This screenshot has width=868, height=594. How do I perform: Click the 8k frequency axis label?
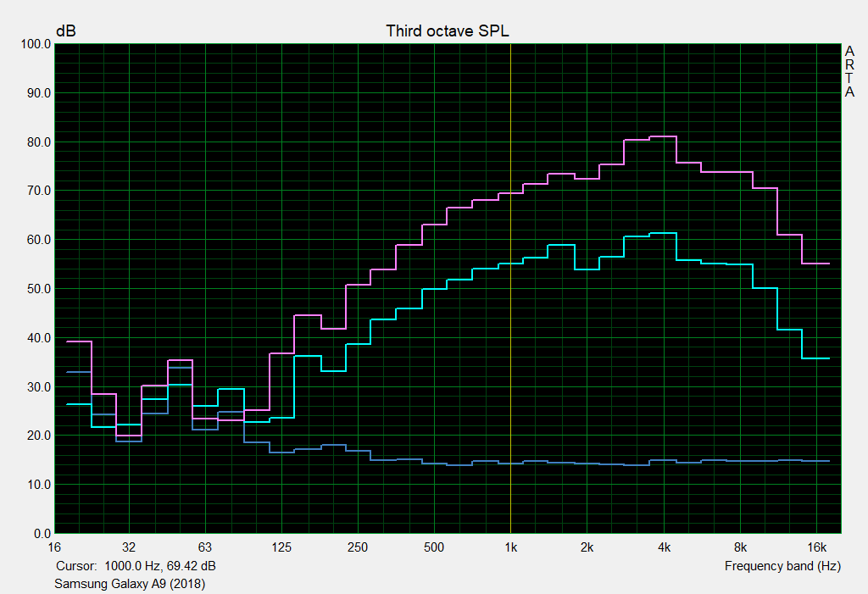point(740,547)
